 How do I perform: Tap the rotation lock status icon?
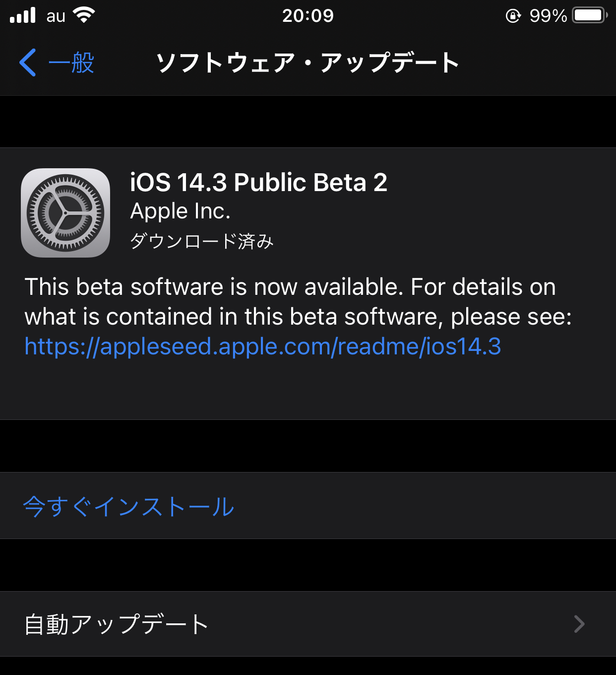click(513, 16)
